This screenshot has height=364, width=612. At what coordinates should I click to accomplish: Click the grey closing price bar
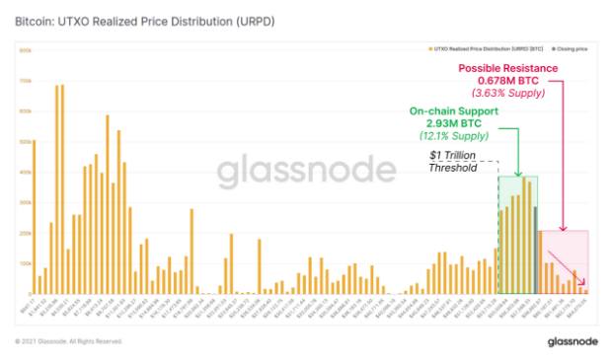[x=535, y=251]
